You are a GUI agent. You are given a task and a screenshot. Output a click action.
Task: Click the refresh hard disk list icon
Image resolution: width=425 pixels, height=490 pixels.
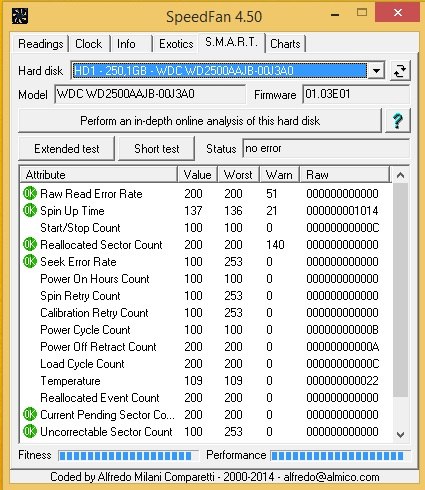click(400, 70)
